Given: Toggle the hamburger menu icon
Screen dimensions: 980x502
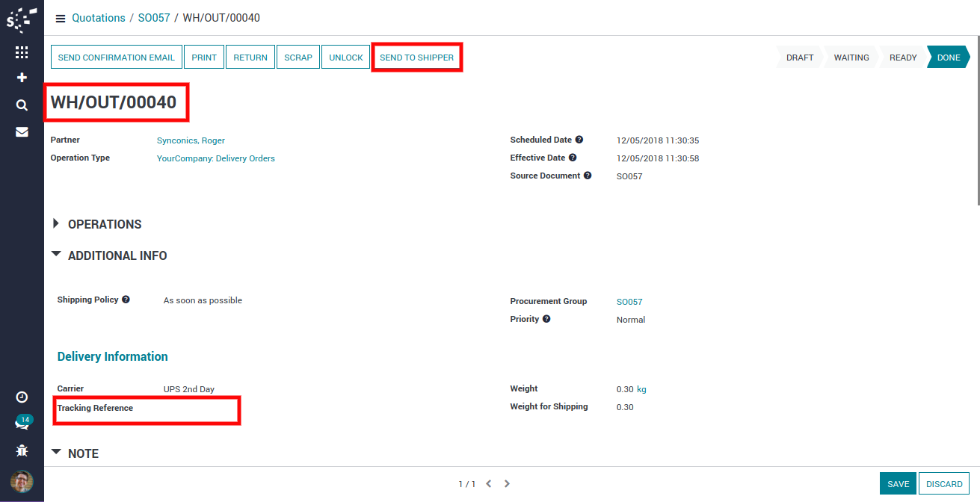Looking at the screenshot, I should click(x=61, y=18).
